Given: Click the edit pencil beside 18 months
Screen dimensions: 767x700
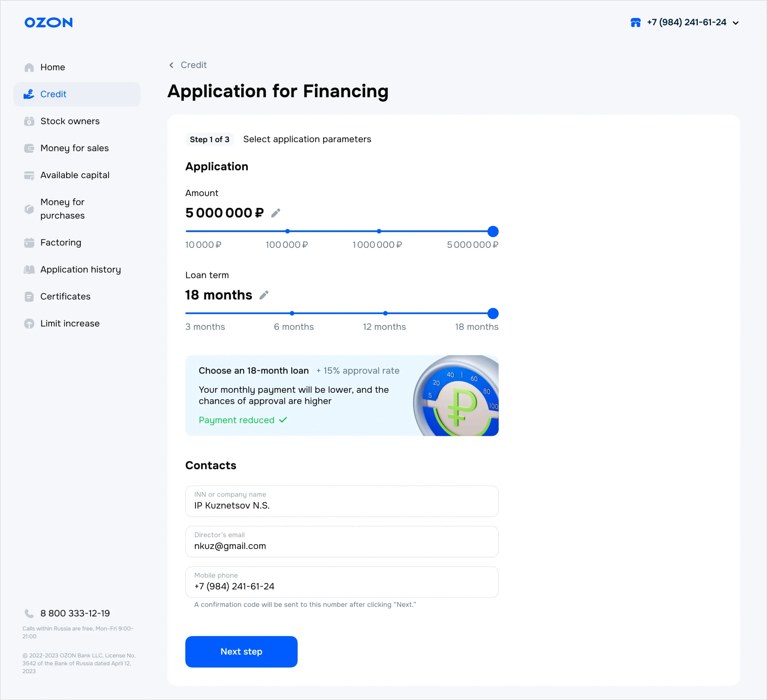Looking at the screenshot, I should 264,295.
